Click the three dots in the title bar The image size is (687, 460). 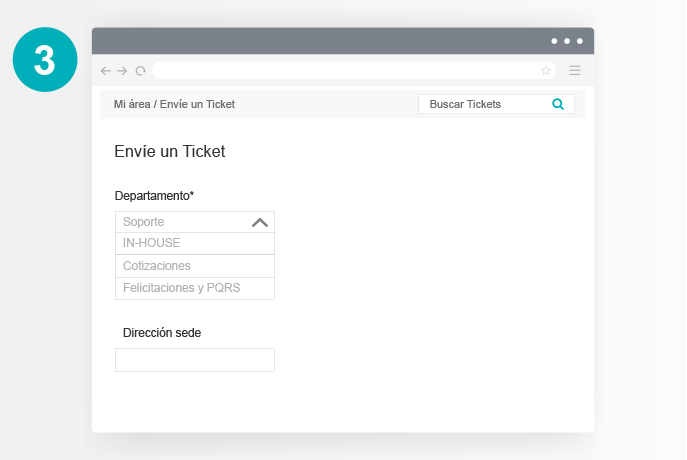(566, 41)
